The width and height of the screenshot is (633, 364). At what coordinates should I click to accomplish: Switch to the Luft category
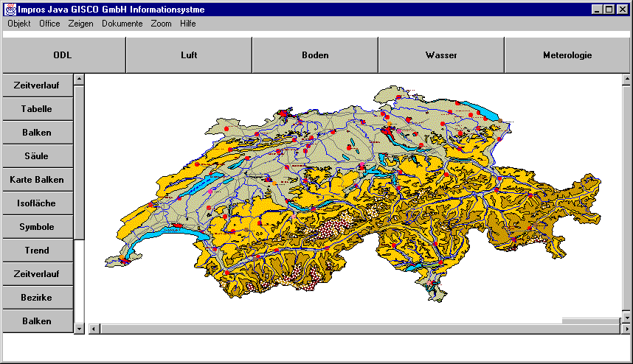[189, 55]
